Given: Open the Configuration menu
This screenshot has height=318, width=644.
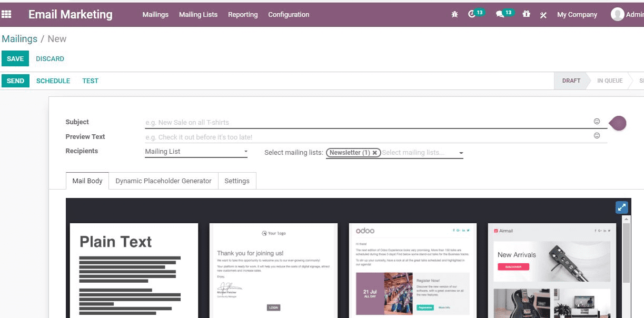Looking at the screenshot, I should tap(289, 15).
